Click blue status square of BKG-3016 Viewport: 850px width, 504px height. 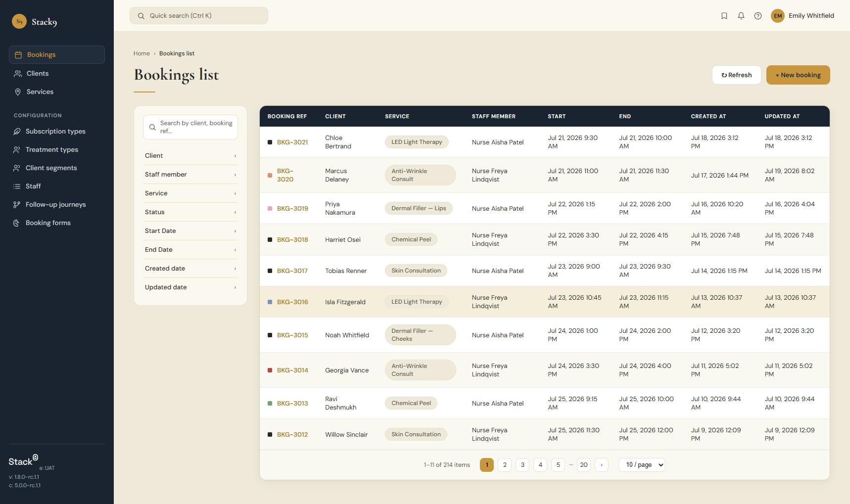(270, 302)
